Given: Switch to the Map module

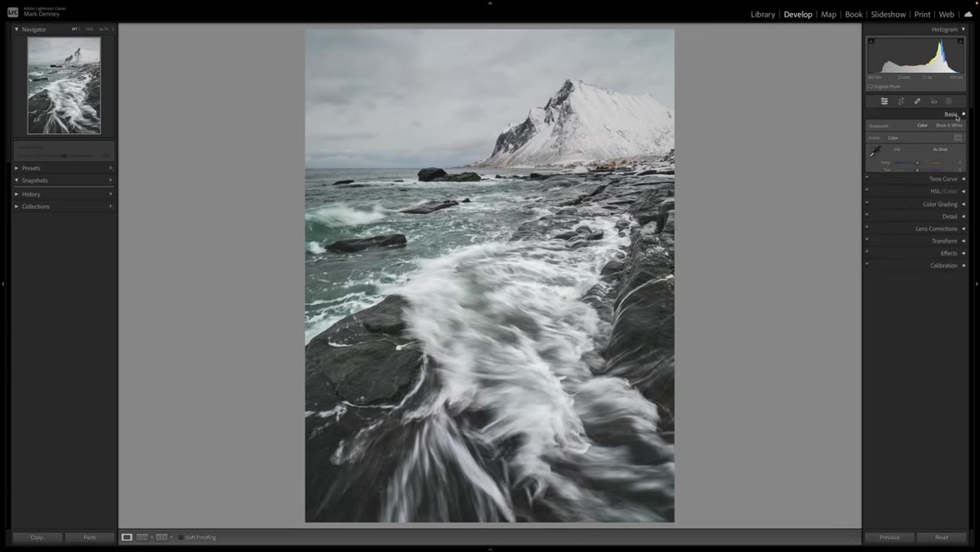Looking at the screenshot, I should tap(828, 15).
